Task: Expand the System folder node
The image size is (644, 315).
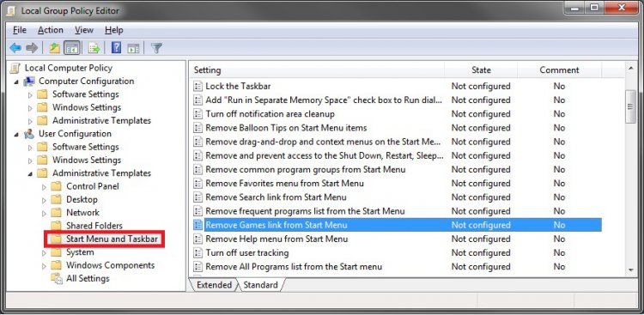Action: [x=44, y=252]
